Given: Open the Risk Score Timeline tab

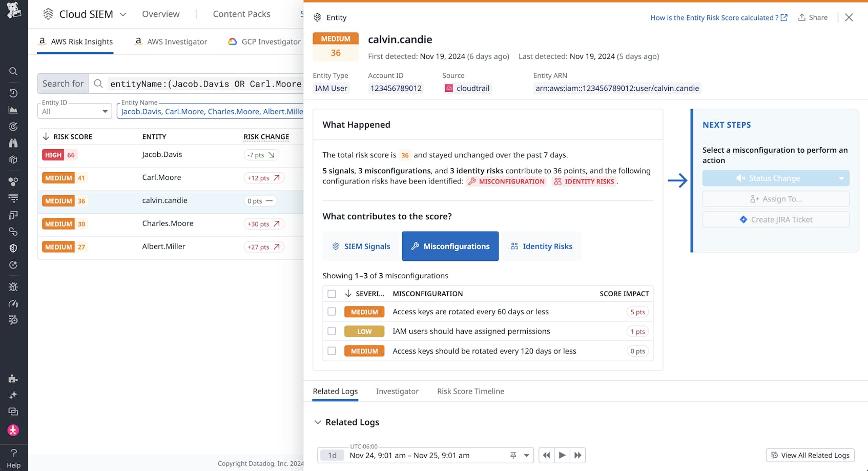Looking at the screenshot, I should coord(470,391).
